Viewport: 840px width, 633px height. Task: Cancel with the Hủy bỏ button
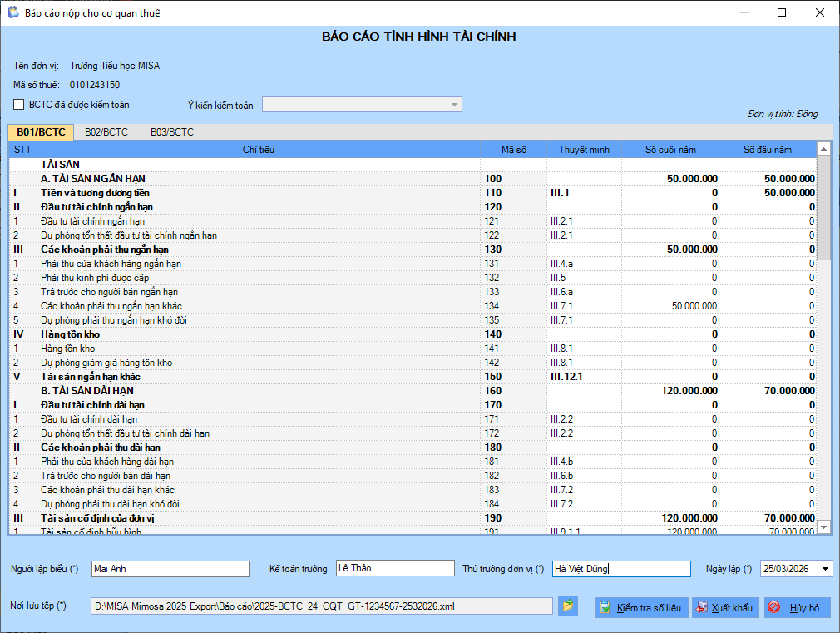tap(796, 608)
